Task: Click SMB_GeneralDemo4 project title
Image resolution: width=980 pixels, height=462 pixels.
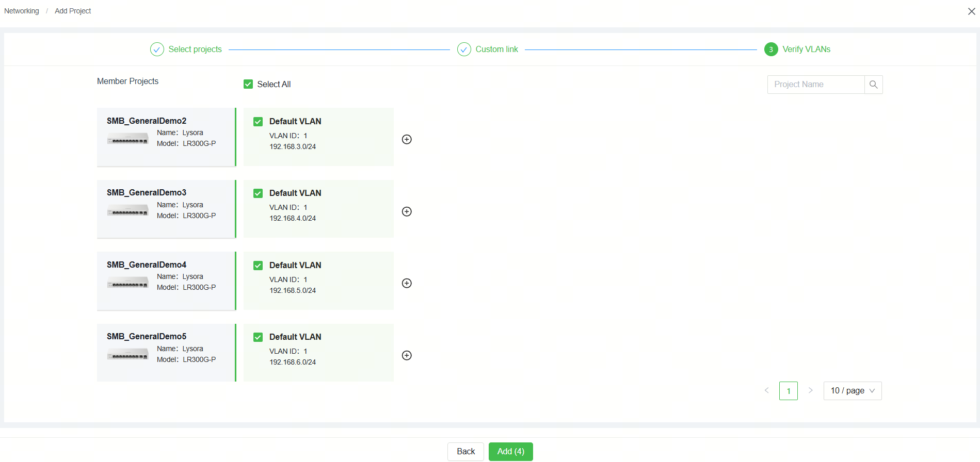Action: 147,265
